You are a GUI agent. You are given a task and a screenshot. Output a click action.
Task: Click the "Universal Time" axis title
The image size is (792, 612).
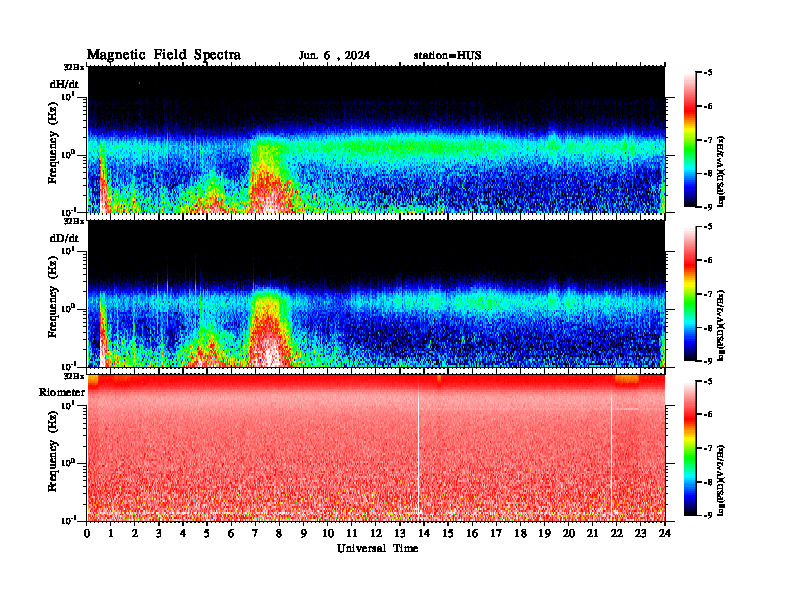[x=377, y=548]
